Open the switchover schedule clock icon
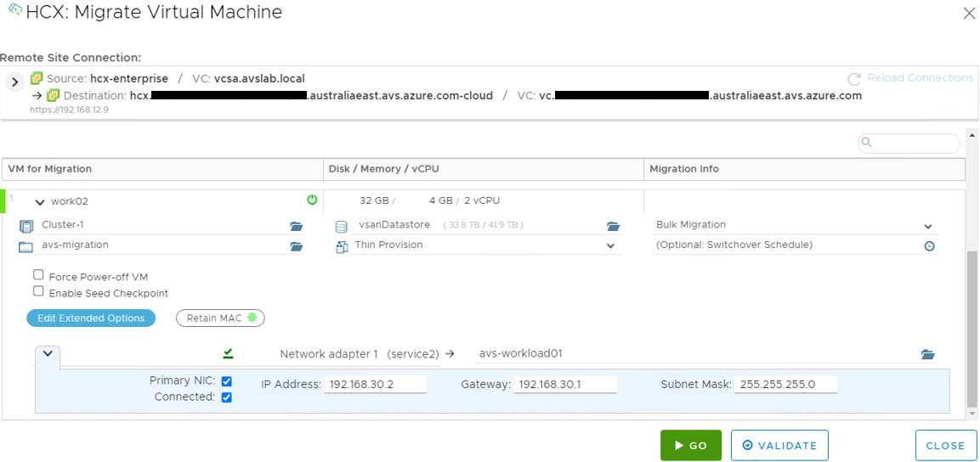 click(929, 246)
